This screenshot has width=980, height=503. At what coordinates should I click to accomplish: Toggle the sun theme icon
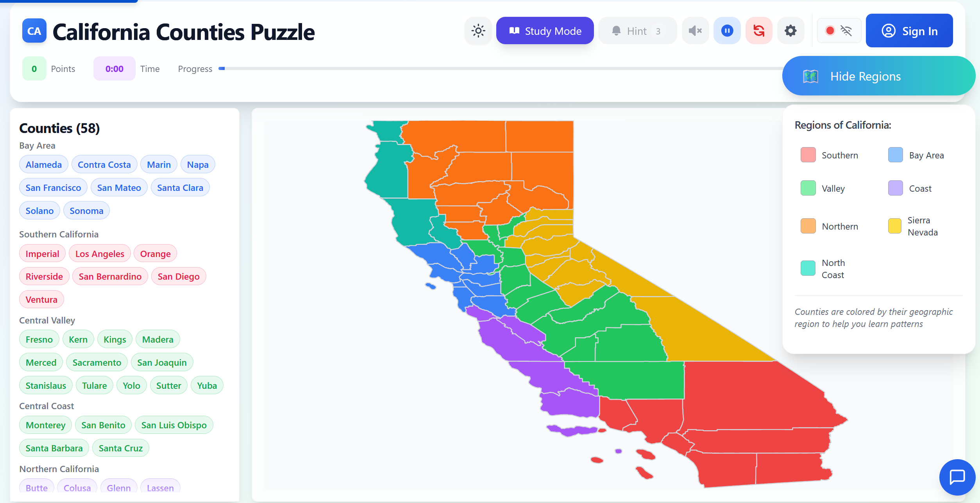tap(478, 31)
